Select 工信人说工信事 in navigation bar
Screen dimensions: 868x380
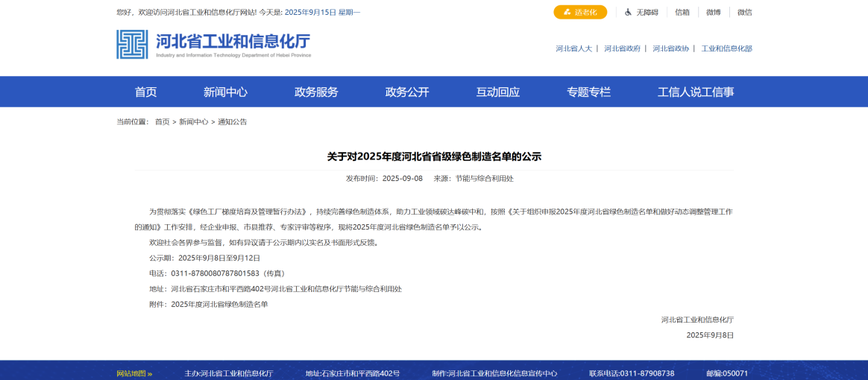(x=696, y=92)
